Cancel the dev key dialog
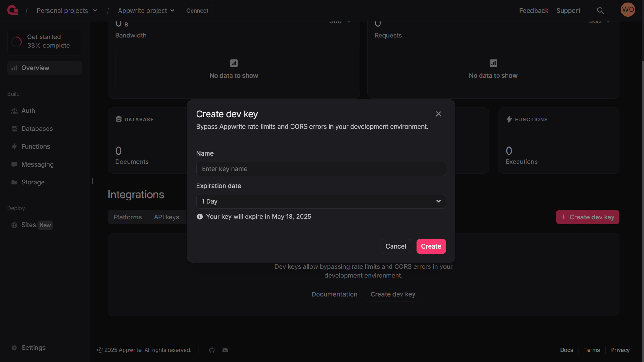This screenshot has width=644, height=362. pyautogui.click(x=396, y=246)
